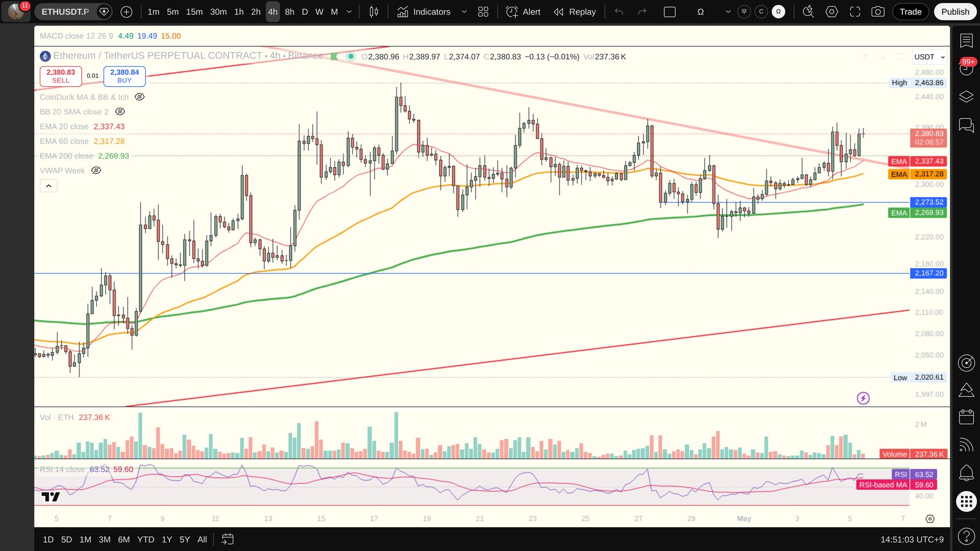The height and width of the screenshot is (551, 980).
Task: Show the hidden CoinDuck MA indicator
Action: [140, 97]
